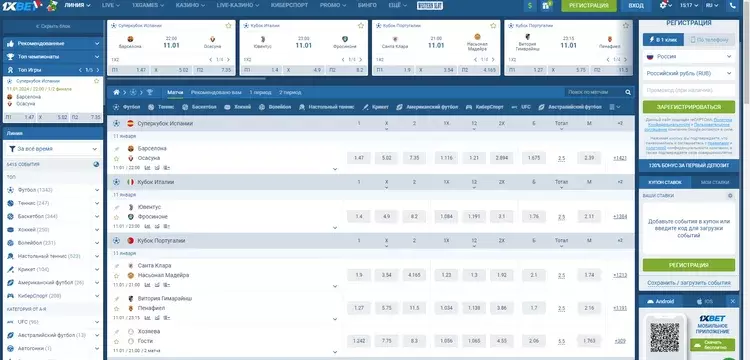Select КиберСпорт in sports icon bar

point(485,107)
